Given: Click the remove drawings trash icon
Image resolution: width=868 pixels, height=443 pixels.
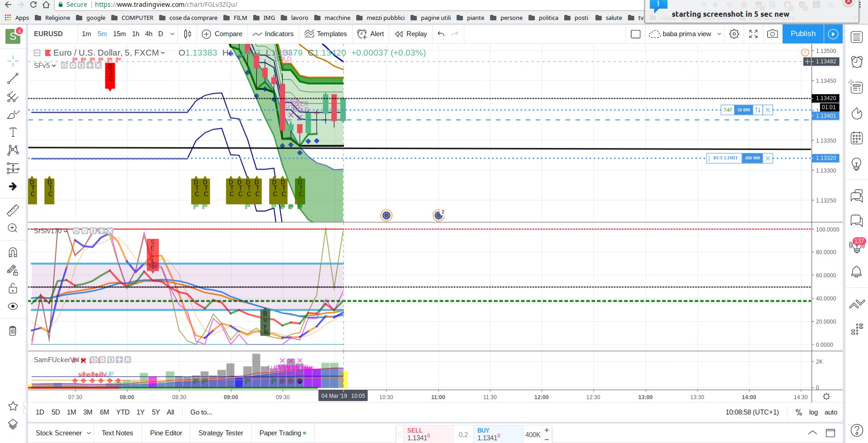Looking at the screenshot, I should [13, 331].
